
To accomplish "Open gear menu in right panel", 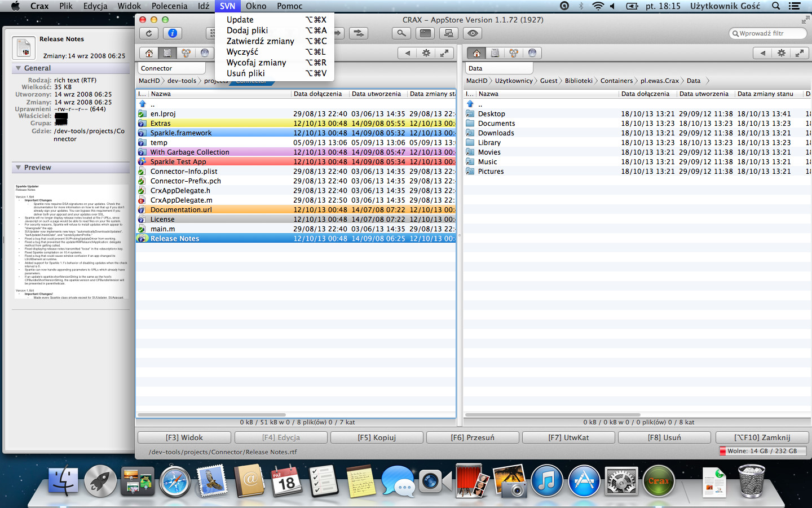I will click(x=782, y=53).
